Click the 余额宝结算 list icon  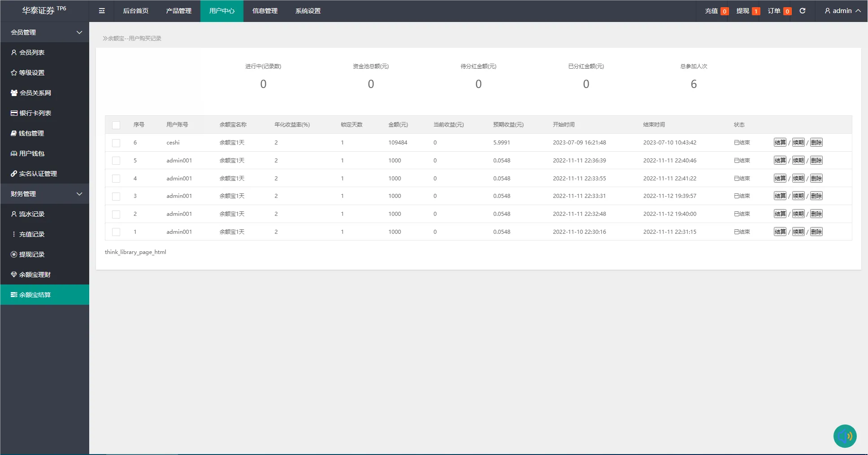click(14, 295)
